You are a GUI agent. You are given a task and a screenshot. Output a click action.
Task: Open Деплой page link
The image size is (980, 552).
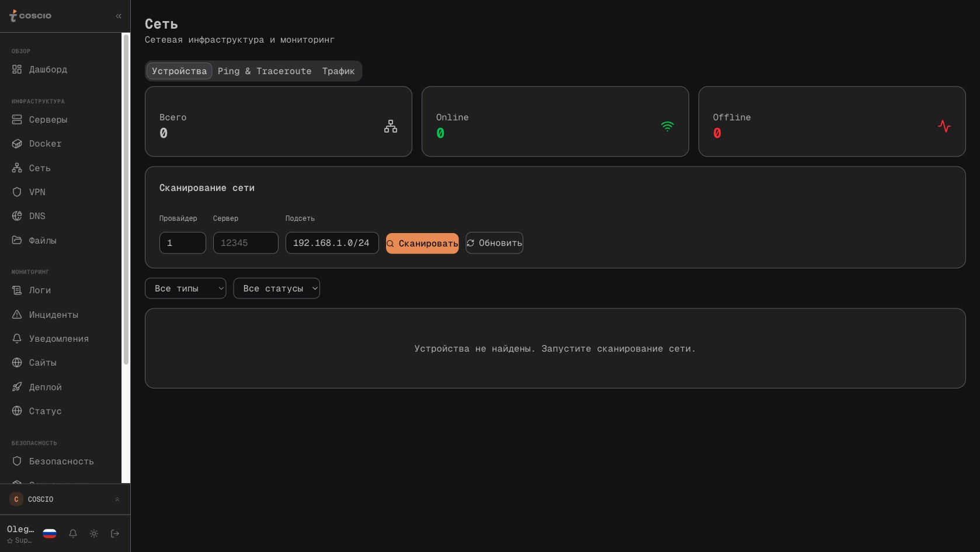tap(46, 387)
